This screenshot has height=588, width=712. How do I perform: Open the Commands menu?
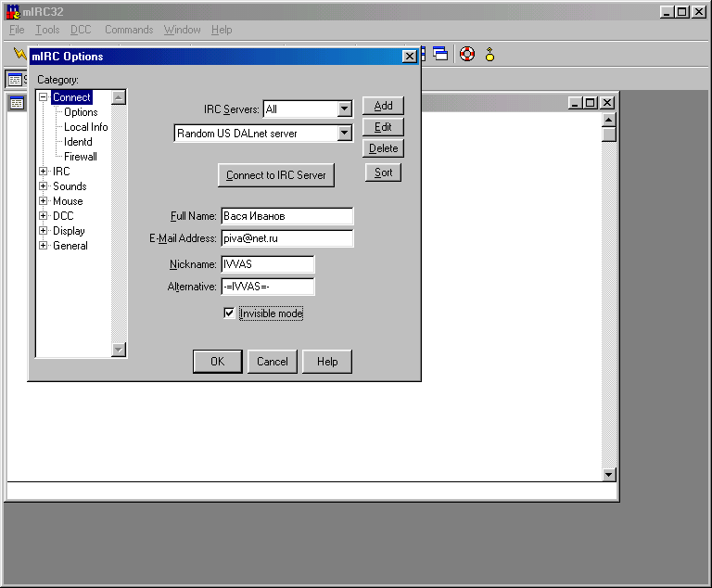point(129,30)
